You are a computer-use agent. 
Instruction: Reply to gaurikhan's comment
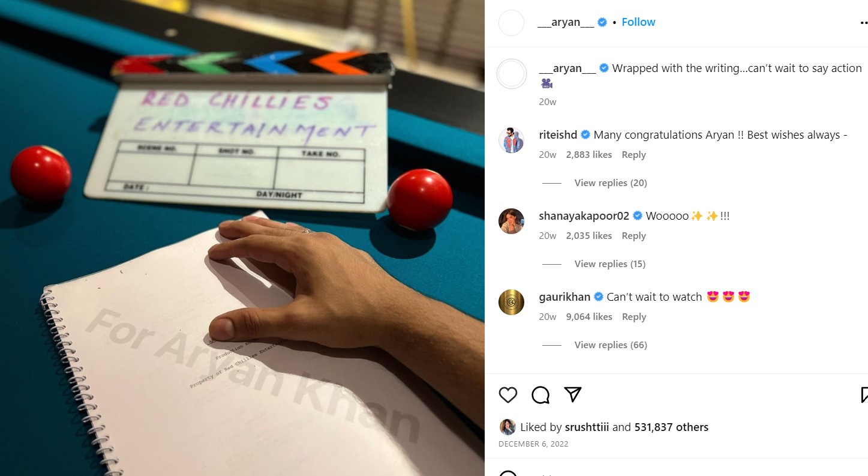click(633, 317)
